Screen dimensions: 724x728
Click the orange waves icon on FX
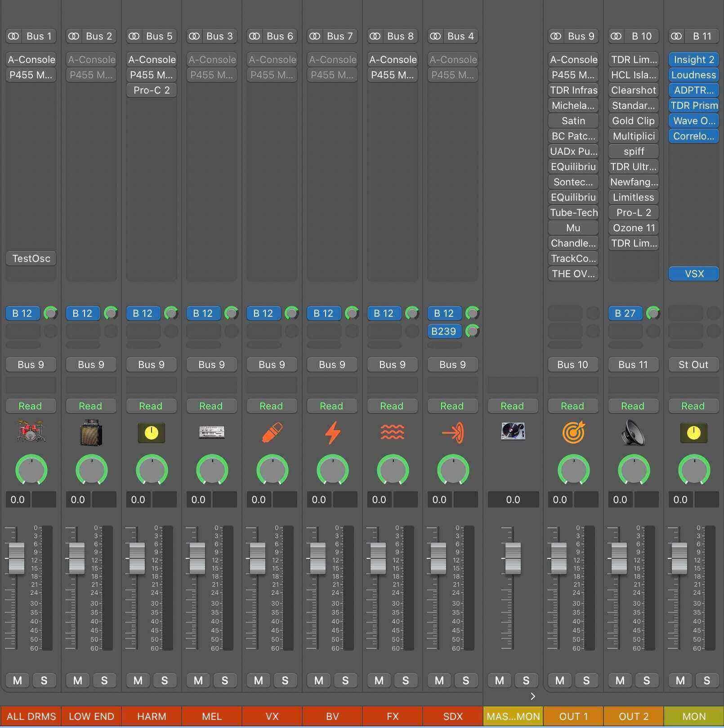tap(393, 432)
